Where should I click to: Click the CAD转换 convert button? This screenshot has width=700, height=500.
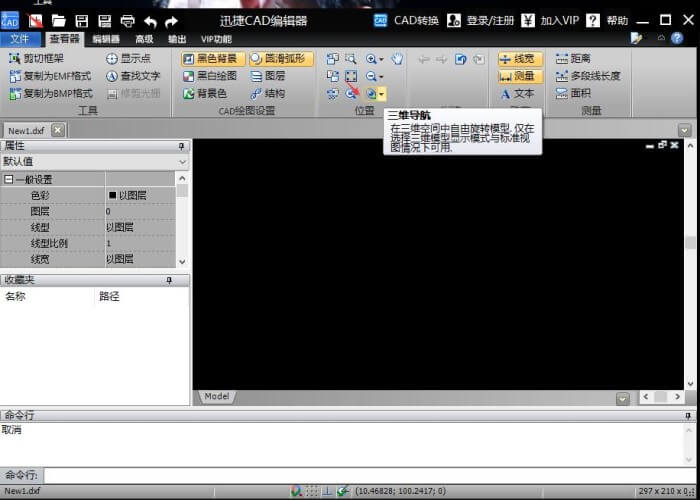pos(406,21)
